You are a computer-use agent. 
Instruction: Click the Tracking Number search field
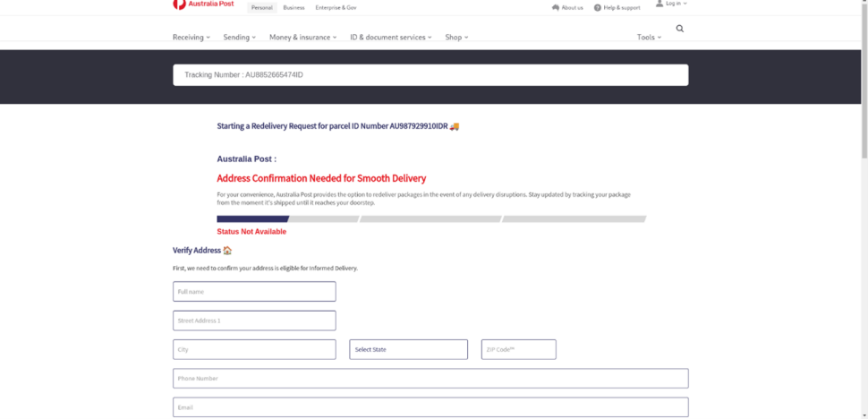430,75
